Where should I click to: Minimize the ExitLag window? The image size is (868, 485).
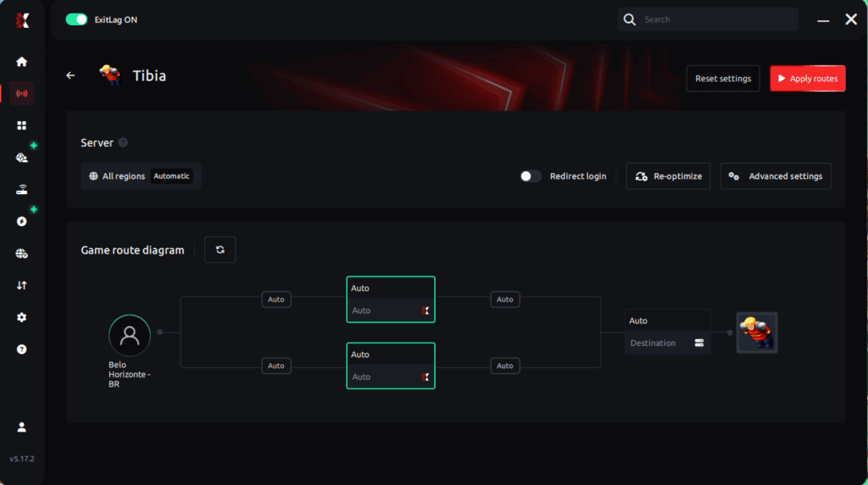click(823, 20)
